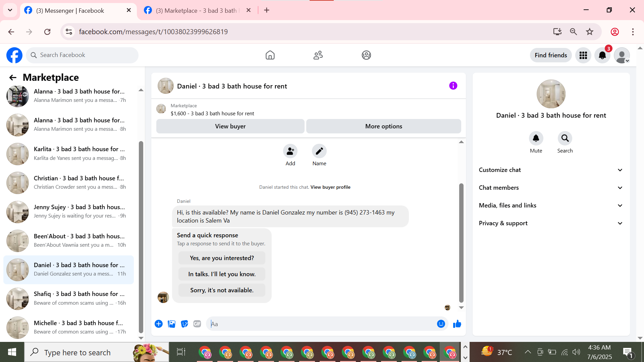Open Karlita de Yanes conversation
644x362 pixels.
coord(68,154)
